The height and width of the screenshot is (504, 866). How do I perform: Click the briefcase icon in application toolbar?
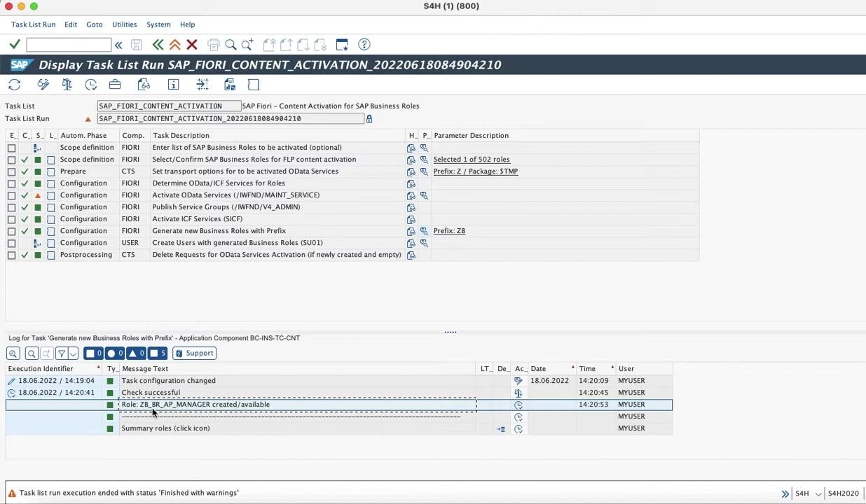tap(115, 85)
